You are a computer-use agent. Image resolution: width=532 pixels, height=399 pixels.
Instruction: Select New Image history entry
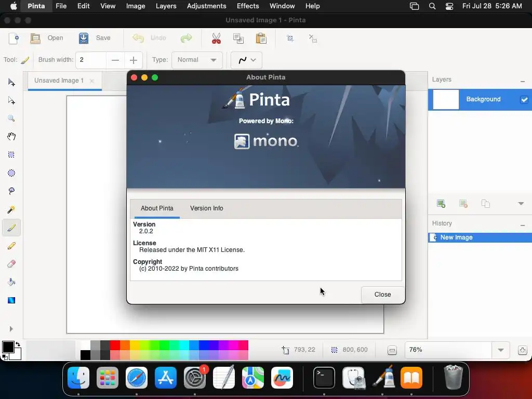click(480, 237)
